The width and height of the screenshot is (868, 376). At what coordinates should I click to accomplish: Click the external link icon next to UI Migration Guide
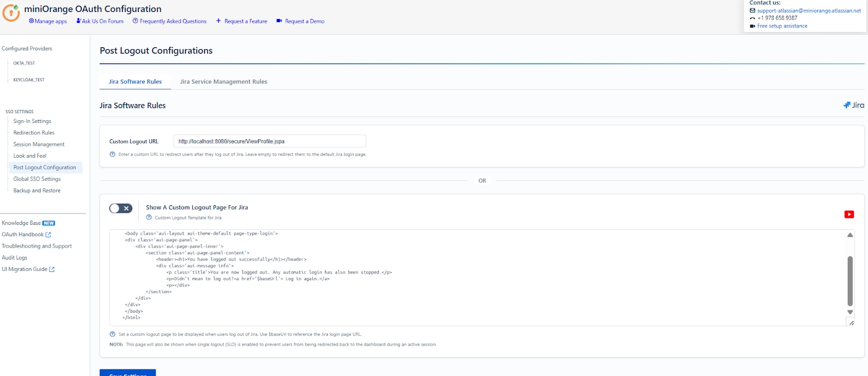52,269
